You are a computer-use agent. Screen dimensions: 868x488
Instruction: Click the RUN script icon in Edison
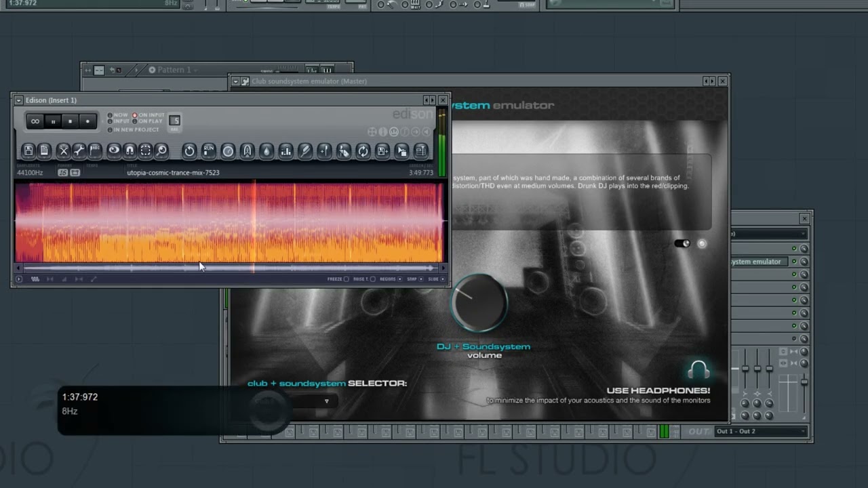pyautogui.click(x=209, y=150)
